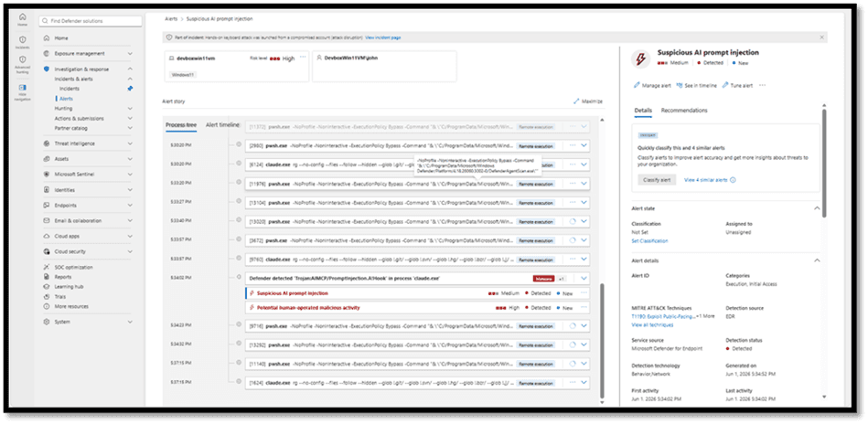Maximize the alert story
The height and width of the screenshot is (424, 868).
[x=588, y=101]
